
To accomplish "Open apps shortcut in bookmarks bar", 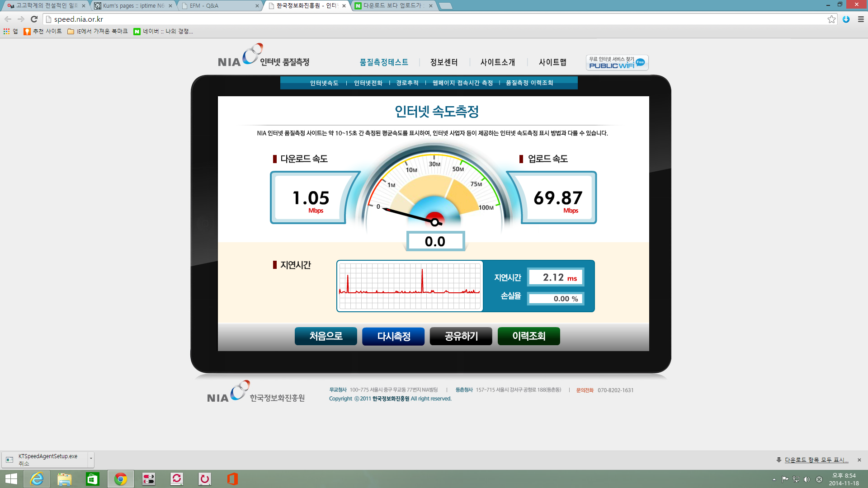I will tap(11, 31).
